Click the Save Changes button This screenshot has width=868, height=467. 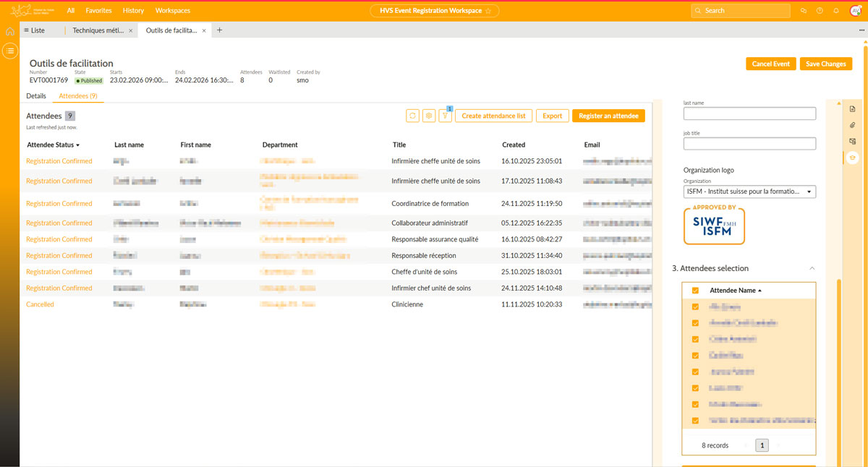tap(825, 64)
